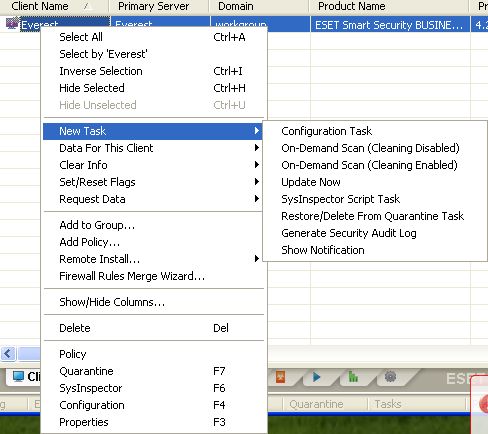This screenshot has width=488, height=434.
Task: Click the Everest client computer icon
Action: click(12, 23)
